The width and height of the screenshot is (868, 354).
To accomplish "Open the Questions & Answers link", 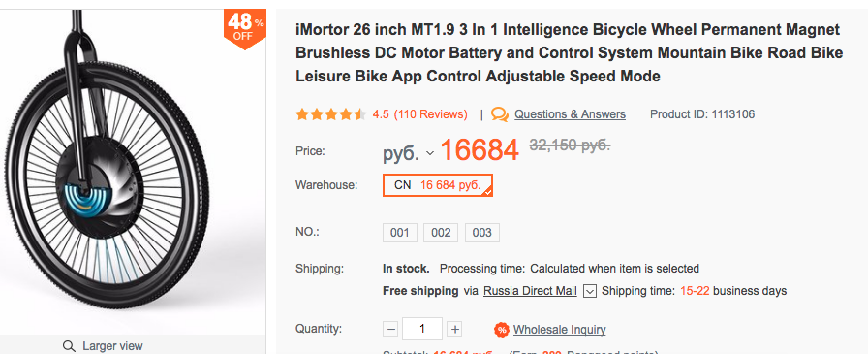I will point(571,114).
